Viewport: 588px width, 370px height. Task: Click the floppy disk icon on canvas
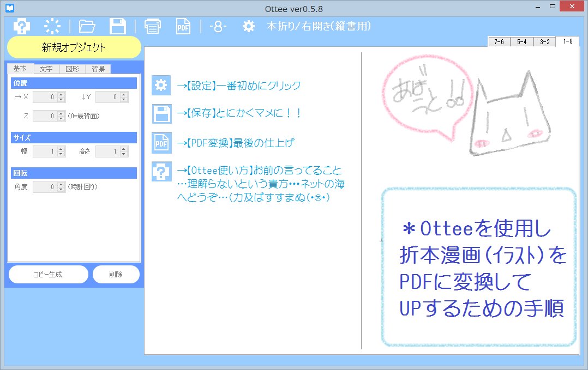coord(161,114)
